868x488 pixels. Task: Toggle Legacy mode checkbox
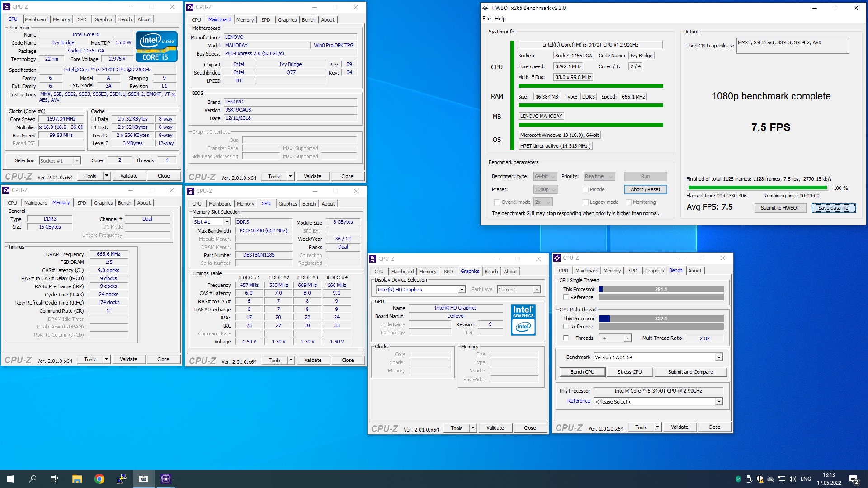585,202
